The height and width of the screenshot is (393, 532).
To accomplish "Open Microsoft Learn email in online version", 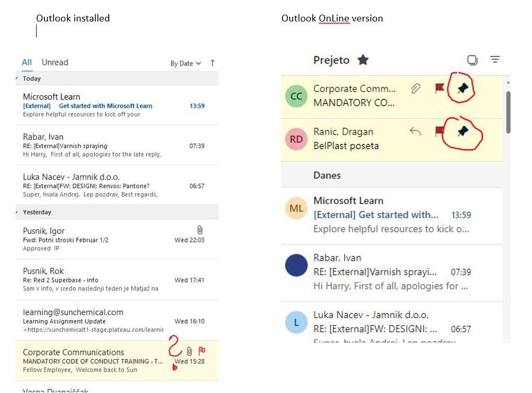I will (391, 215).
